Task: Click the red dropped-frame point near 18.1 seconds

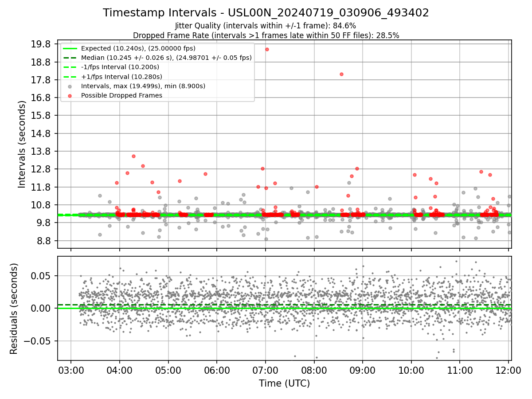Action: (341, 74)
